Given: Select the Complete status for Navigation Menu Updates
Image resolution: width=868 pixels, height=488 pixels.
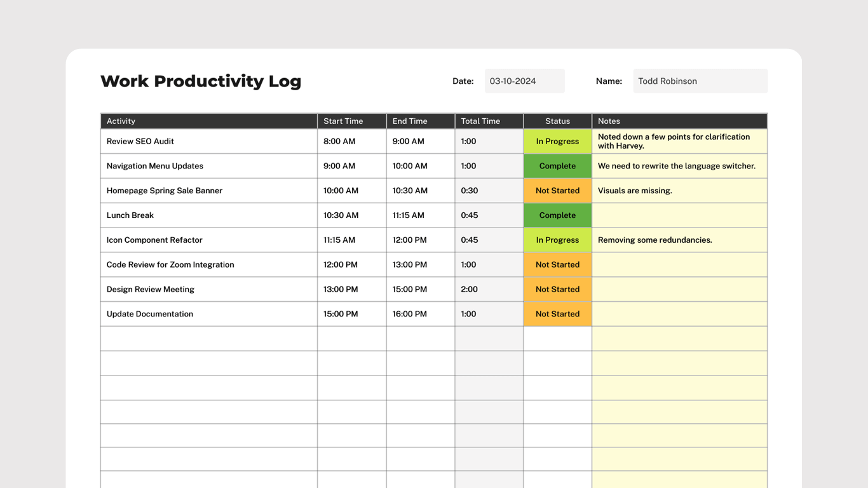Looking at the screenshot, I should [557, 166].
